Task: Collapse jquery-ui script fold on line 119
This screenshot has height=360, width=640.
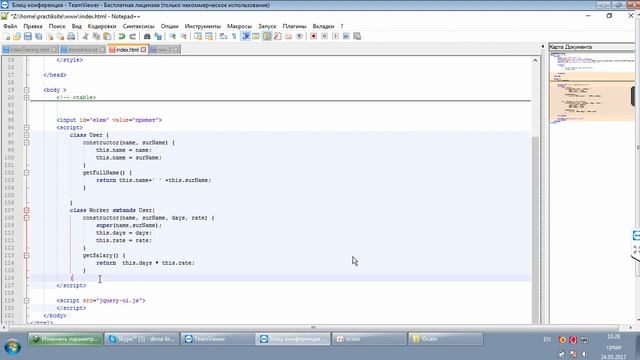Action: [x=27, y=300]
